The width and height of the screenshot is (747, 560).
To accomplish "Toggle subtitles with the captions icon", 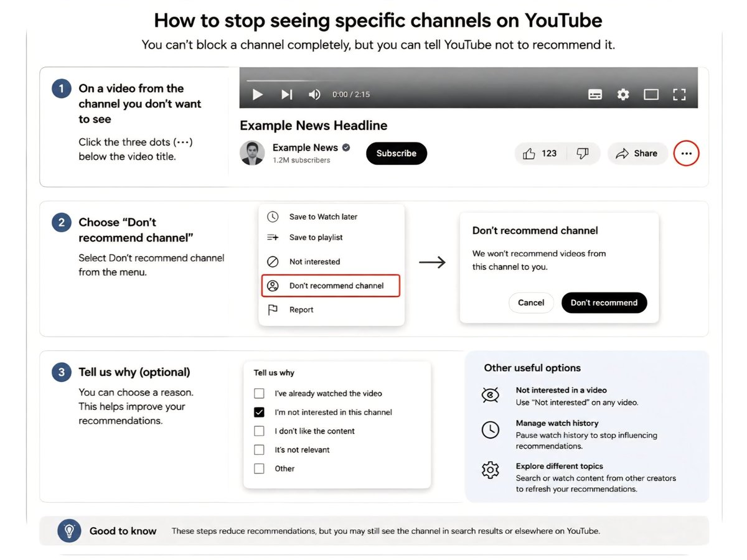I will pyautogui.click(x=595, y=95).
